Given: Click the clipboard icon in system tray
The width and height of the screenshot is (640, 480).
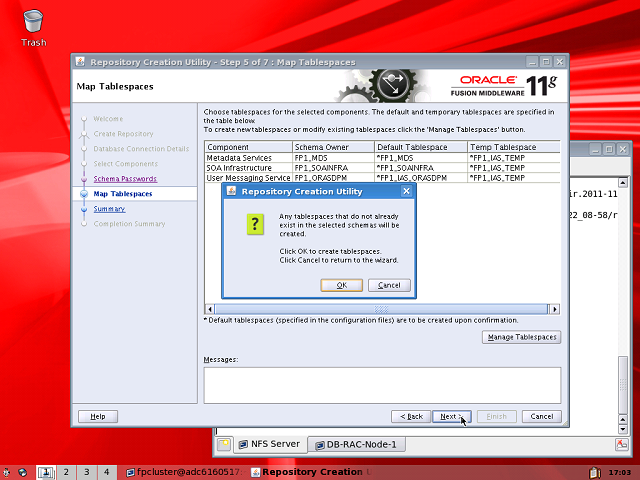Looking at the screenshot, I should (595, 472).
